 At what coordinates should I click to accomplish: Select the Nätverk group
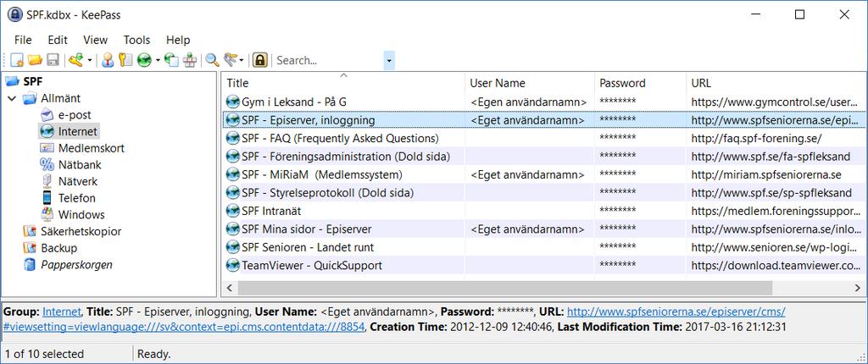(x=78, y=181)
